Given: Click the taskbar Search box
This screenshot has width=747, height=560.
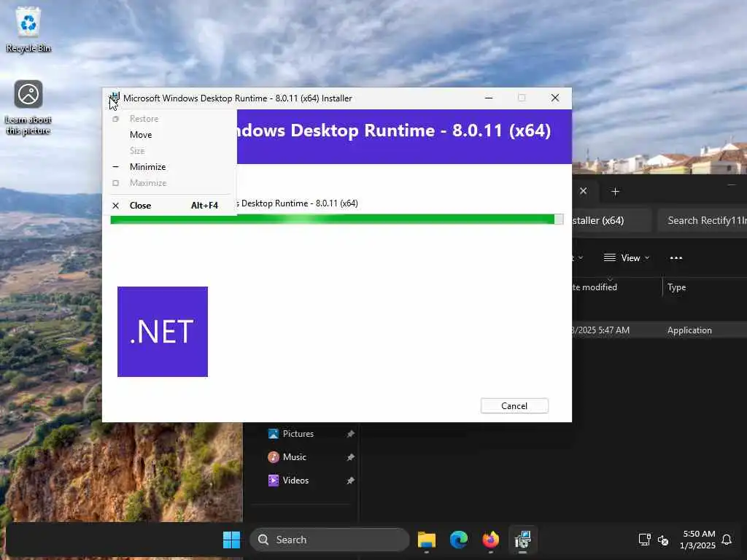Looking at the screenshot, I should 329,540.
